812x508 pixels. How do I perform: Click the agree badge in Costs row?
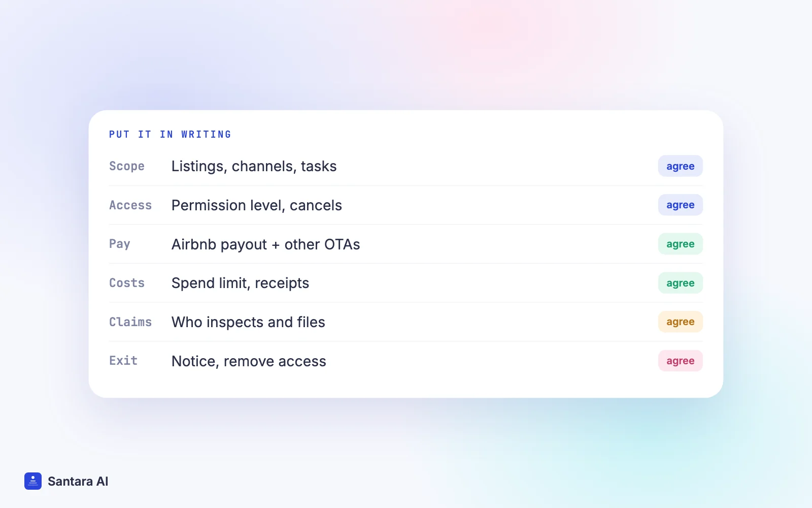tap(680, 283)
